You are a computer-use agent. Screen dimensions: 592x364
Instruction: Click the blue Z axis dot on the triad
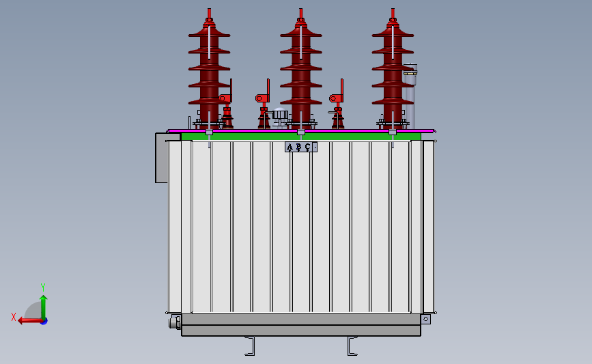tap(44, 322)
